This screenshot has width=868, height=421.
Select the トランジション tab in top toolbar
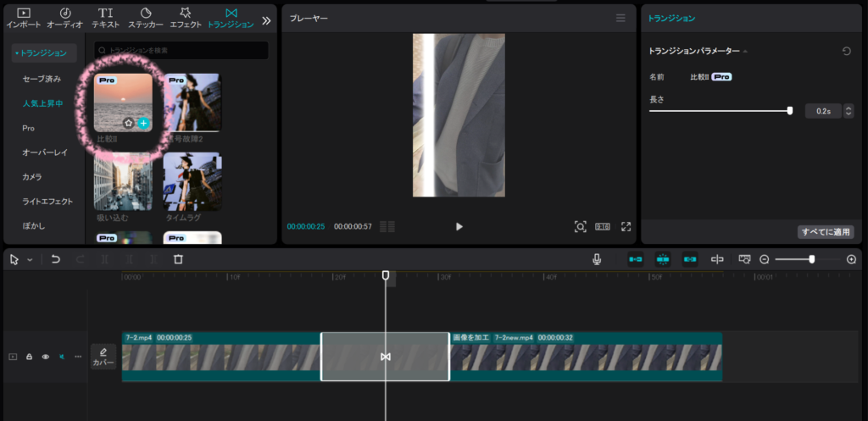[231, 19]
